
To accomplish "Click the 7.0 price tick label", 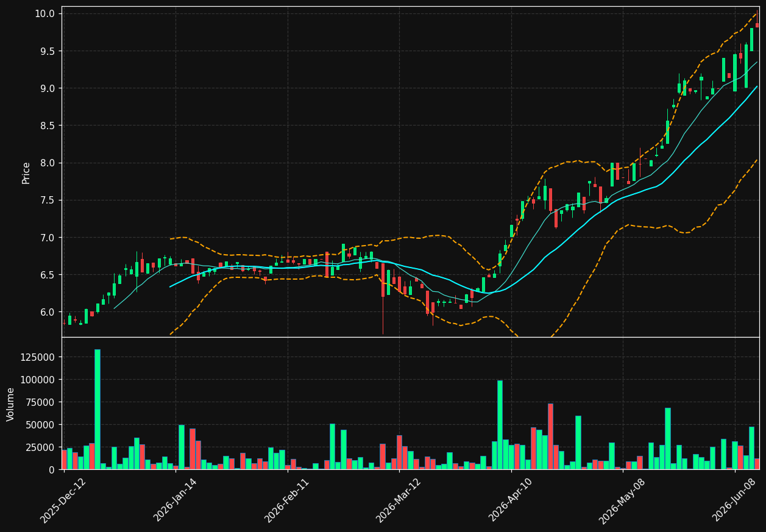I will point(48,238).
